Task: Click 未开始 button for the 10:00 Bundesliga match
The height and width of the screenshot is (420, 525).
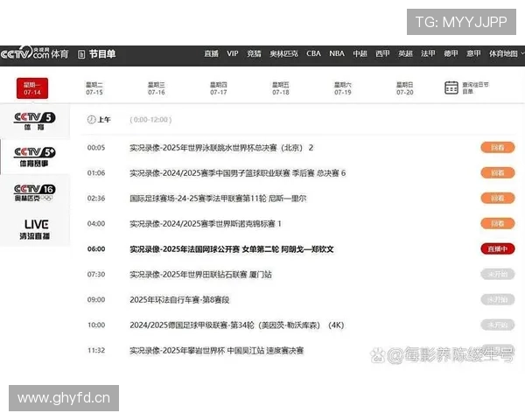Action: point(498,325)
